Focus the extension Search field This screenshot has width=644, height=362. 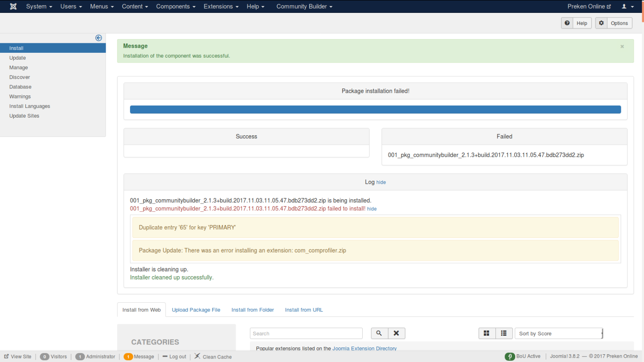point(306,334)
